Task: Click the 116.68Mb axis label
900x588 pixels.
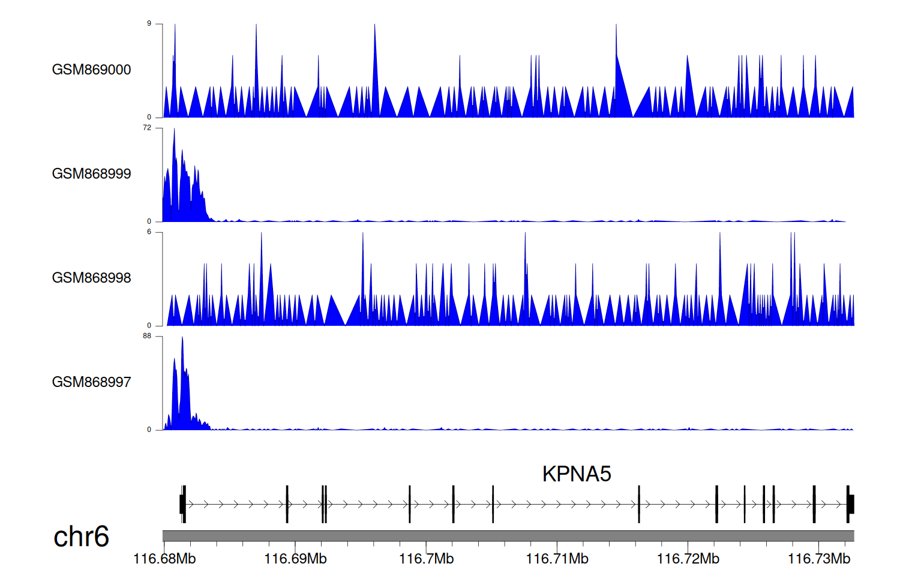Action: pos(164,559)
